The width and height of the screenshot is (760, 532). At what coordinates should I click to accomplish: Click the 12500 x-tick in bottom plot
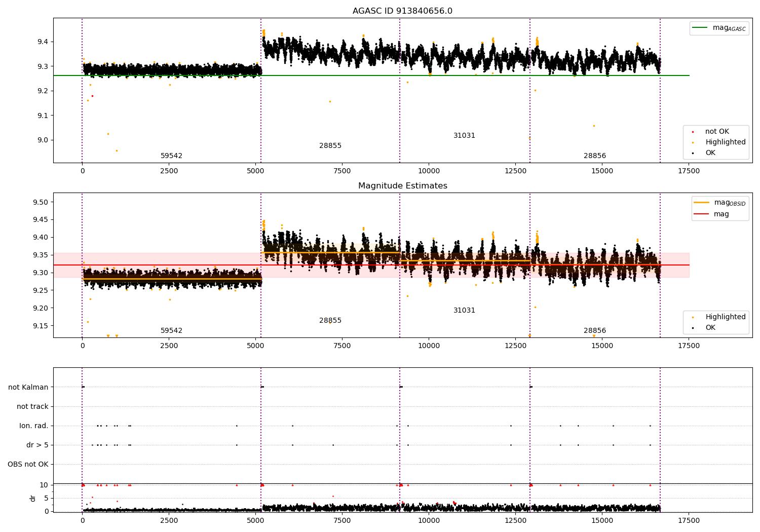[x=515, y=520]
